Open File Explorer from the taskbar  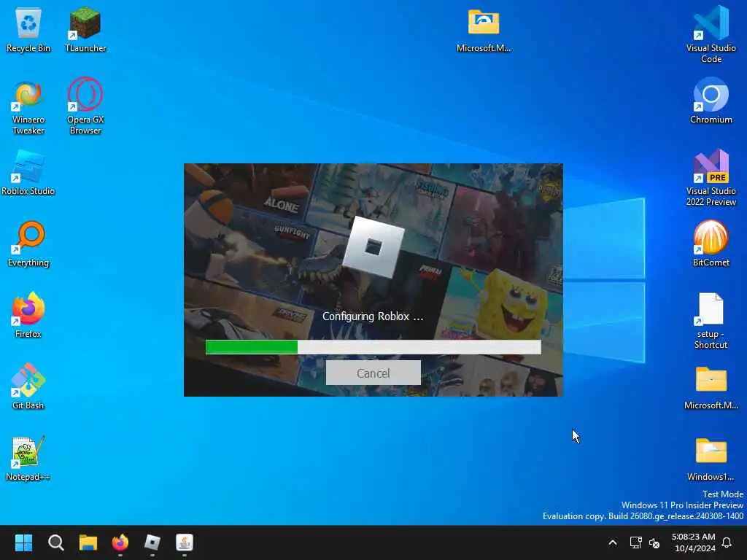click(88, 542)
